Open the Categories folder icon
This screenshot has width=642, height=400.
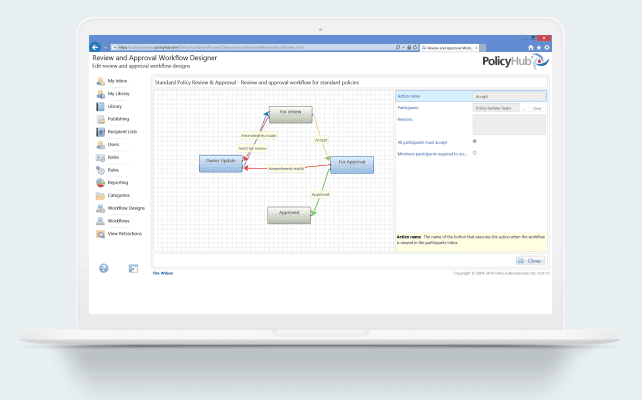coord(100,196)
